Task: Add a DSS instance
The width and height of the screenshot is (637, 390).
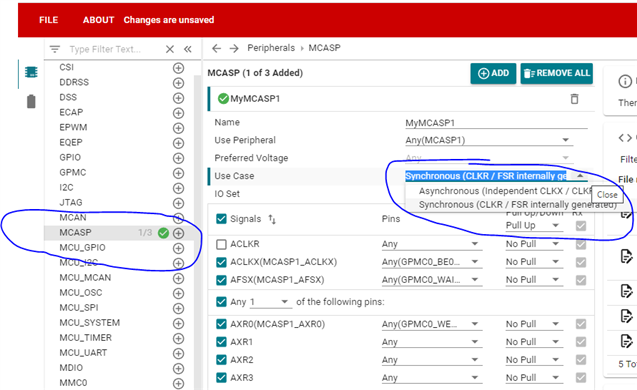Action: [x=178, y=98]
